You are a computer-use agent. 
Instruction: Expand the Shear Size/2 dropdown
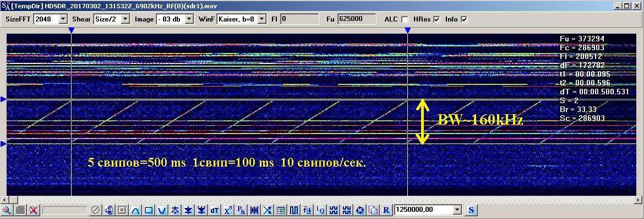[125, 19]
